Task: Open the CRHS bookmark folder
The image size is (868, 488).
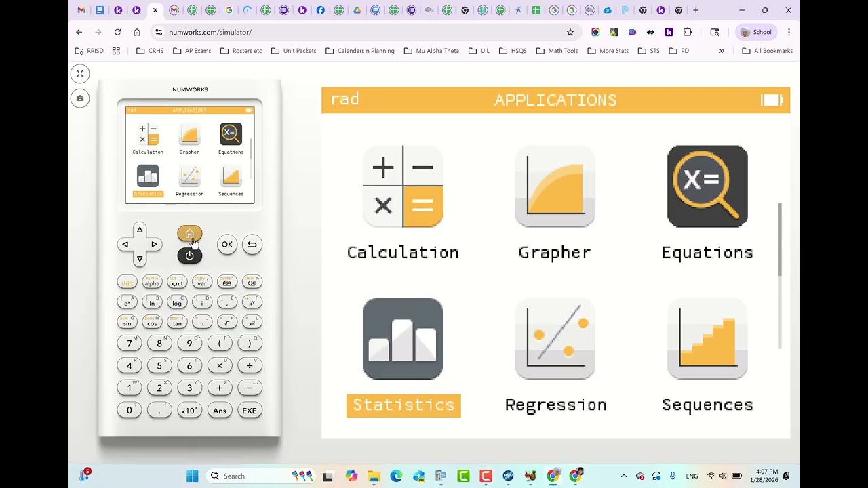Action: [x=150, y=51]
